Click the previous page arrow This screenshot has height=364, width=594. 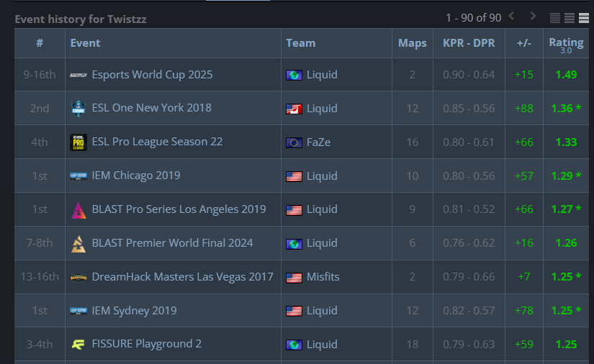[x=511, y=17]
